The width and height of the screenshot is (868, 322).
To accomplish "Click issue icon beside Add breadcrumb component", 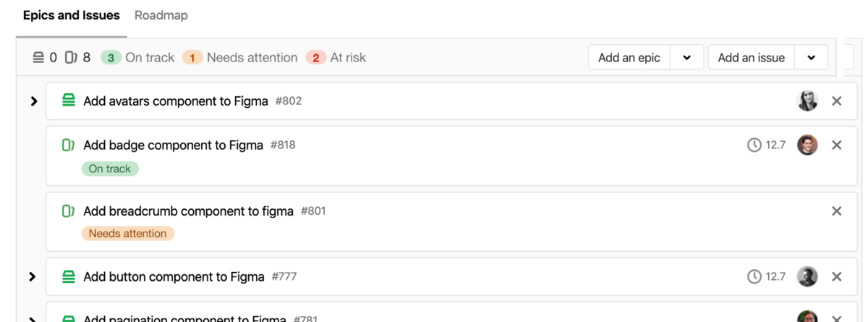I will (x=69, y=211).
